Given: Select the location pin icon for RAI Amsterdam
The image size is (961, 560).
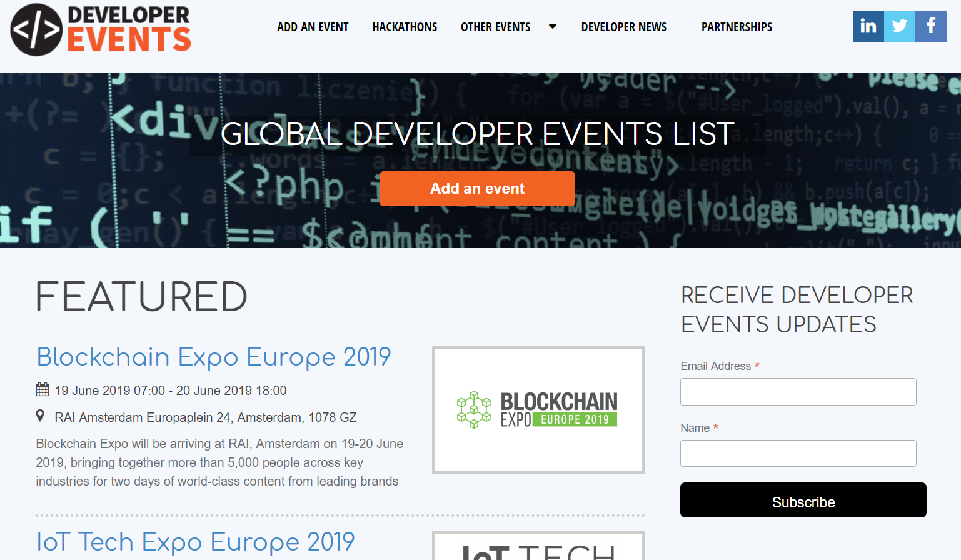Looking at the screenshot, I should click(x=41, y=416).
